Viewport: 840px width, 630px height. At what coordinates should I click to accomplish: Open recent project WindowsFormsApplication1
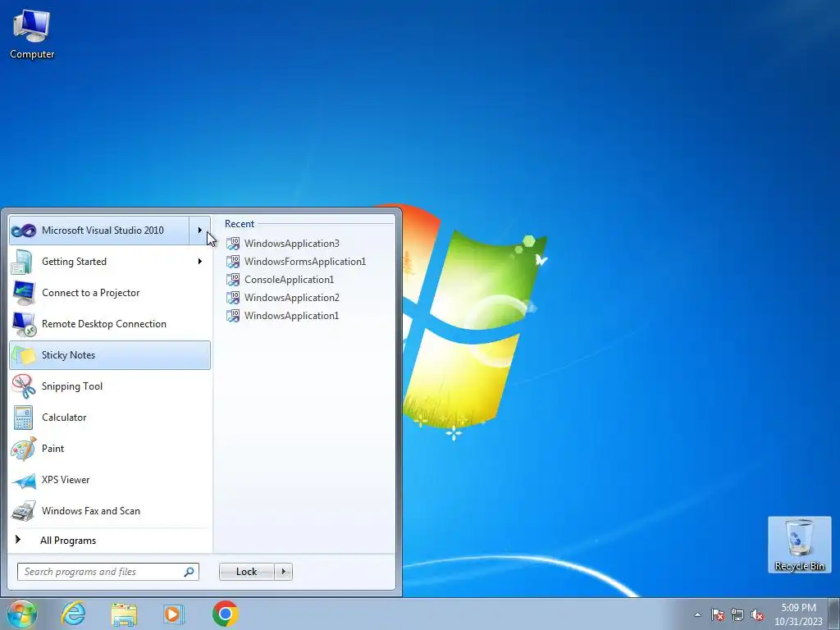tap(305, 262)
